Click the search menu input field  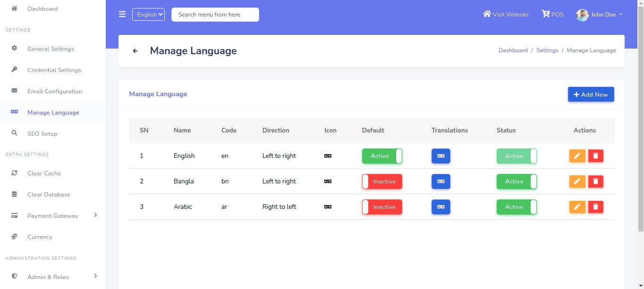[x=215, y=15]
